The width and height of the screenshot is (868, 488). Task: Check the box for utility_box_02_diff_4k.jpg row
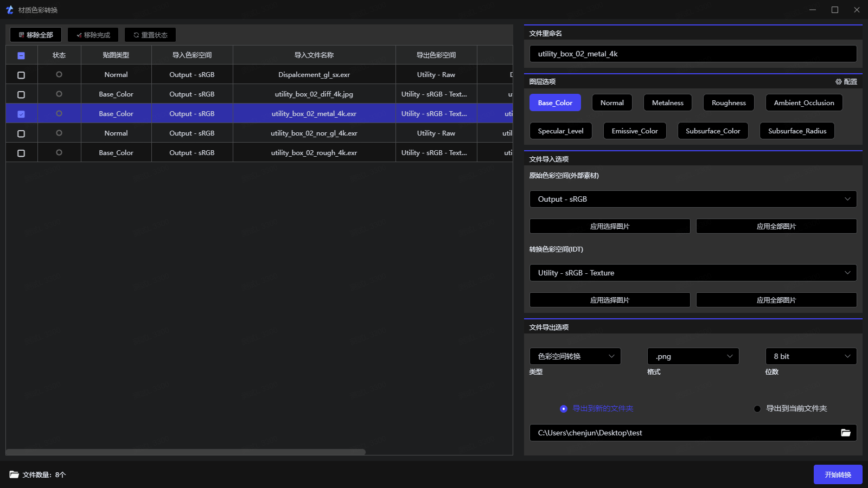[21, 94]
